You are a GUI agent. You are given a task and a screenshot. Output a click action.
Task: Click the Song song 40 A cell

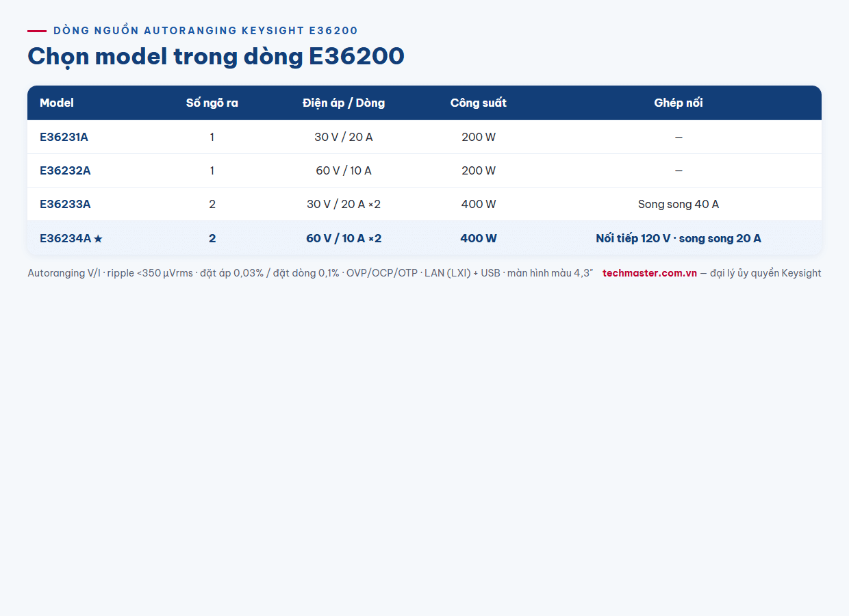679,204
